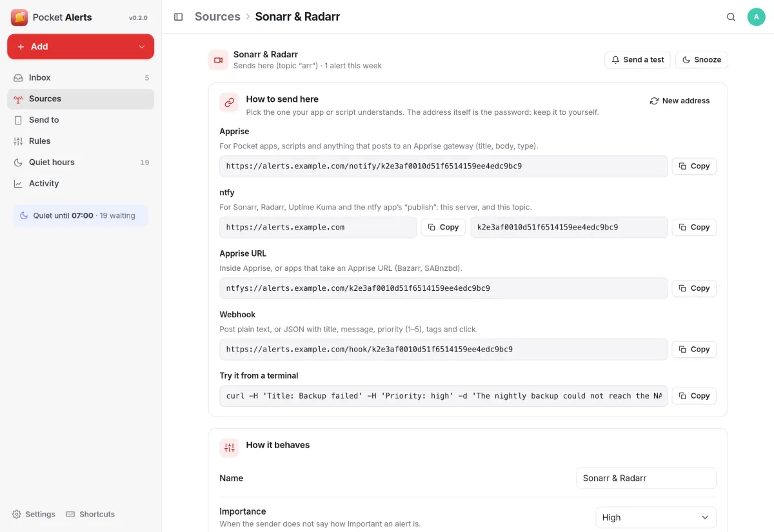Click the Inbox tray icon
774x532 pixels.
click(x=18, y=77)
